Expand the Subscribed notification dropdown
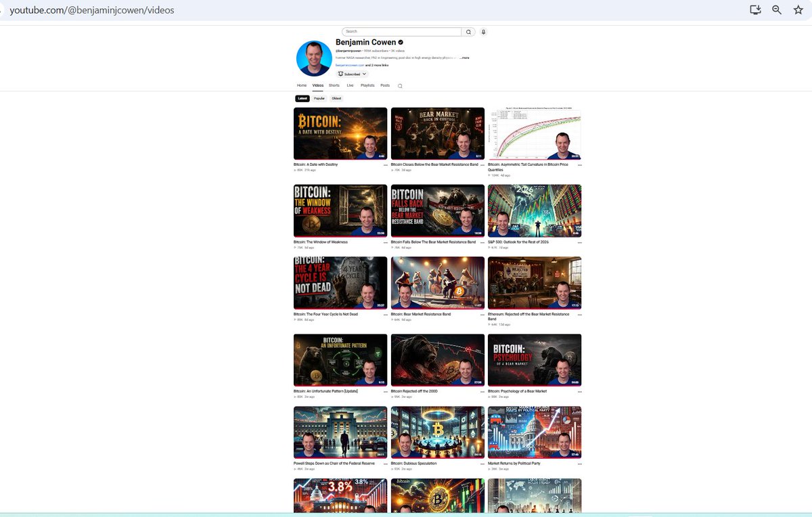 [352, 74]
